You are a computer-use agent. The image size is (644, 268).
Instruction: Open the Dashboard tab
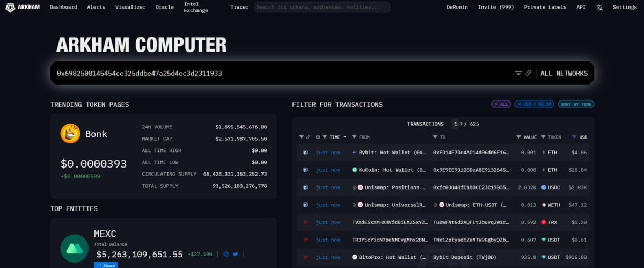tap(63, 8)
